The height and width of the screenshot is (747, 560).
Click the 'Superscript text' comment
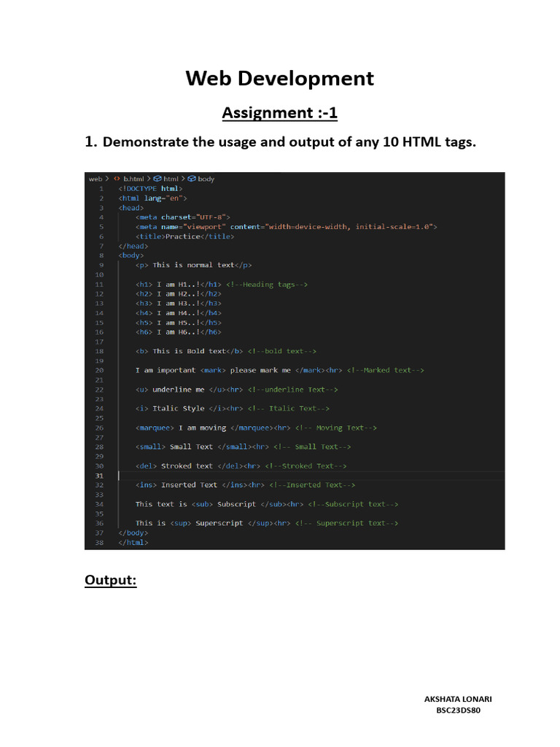pyautogui.click(x=346, y=523)
